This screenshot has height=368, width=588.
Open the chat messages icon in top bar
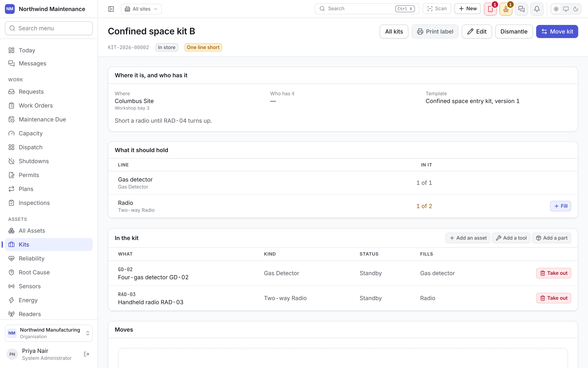[x=521, y=9]
